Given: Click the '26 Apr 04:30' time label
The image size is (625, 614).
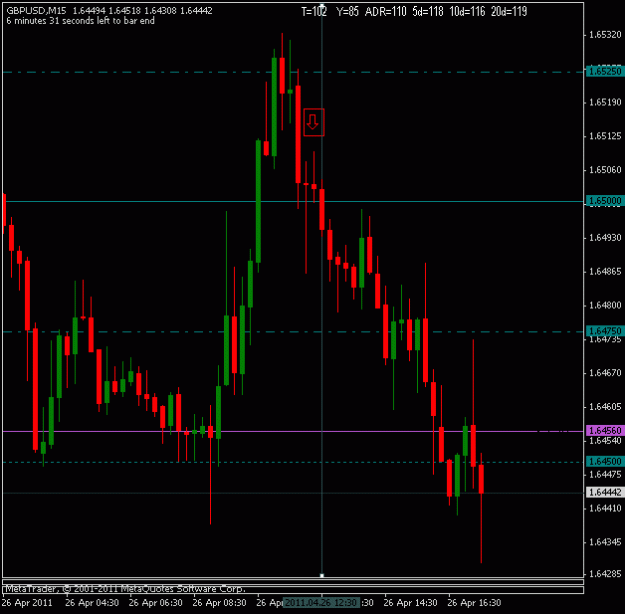Looking at the screenshot, I should point(92,602).
